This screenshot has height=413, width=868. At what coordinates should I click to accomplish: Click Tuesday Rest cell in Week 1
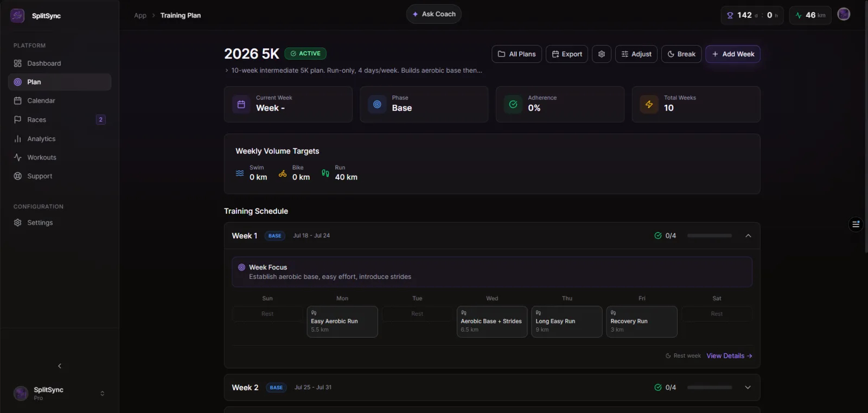click(417, 314)
